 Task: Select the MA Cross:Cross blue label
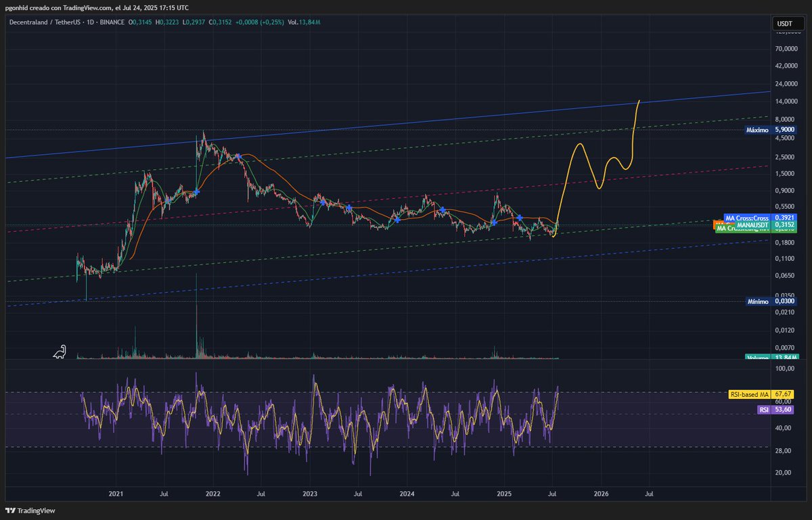click(747, 218)
